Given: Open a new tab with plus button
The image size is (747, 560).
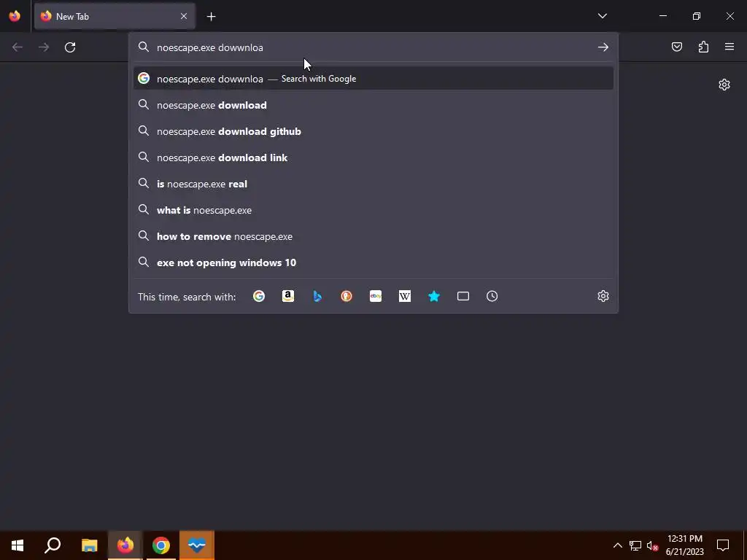Looking at the screenshot, I should pos(211,17).
